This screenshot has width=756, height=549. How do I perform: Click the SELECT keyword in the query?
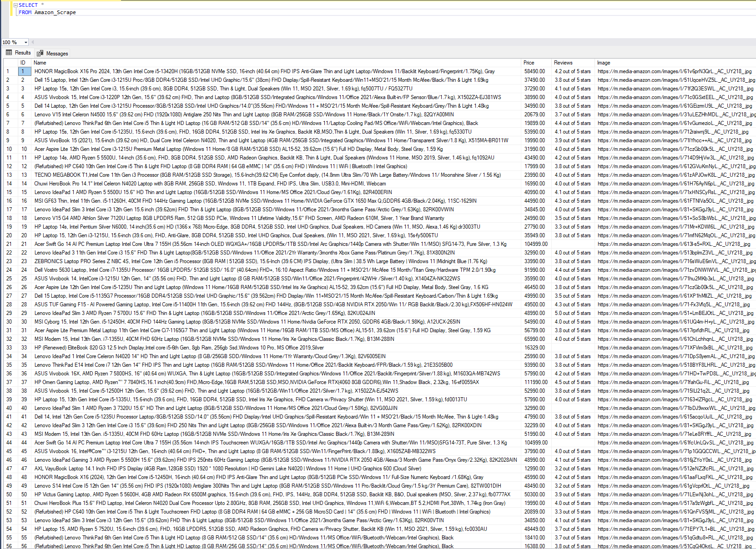28,5
